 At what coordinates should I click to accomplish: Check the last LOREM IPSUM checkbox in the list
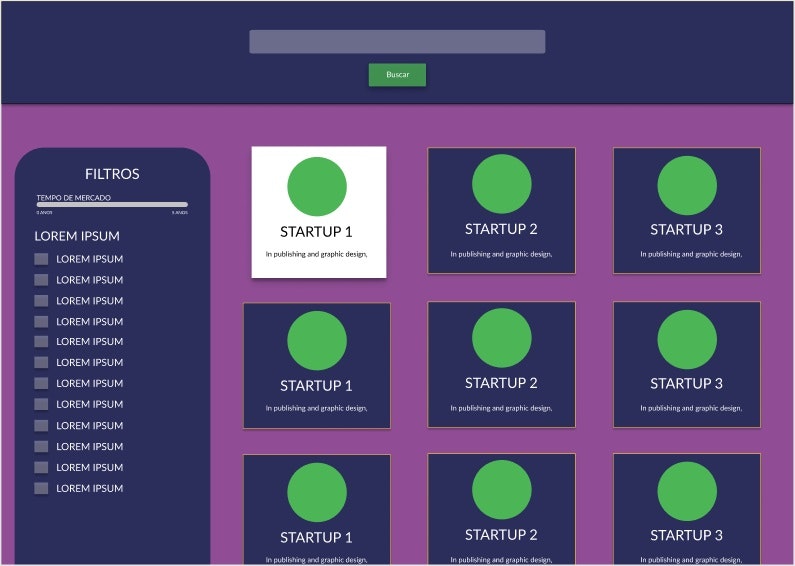41,488
